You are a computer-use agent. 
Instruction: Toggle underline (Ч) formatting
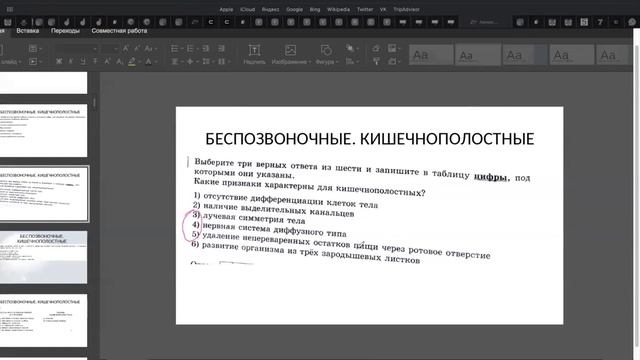click(83, 61)
